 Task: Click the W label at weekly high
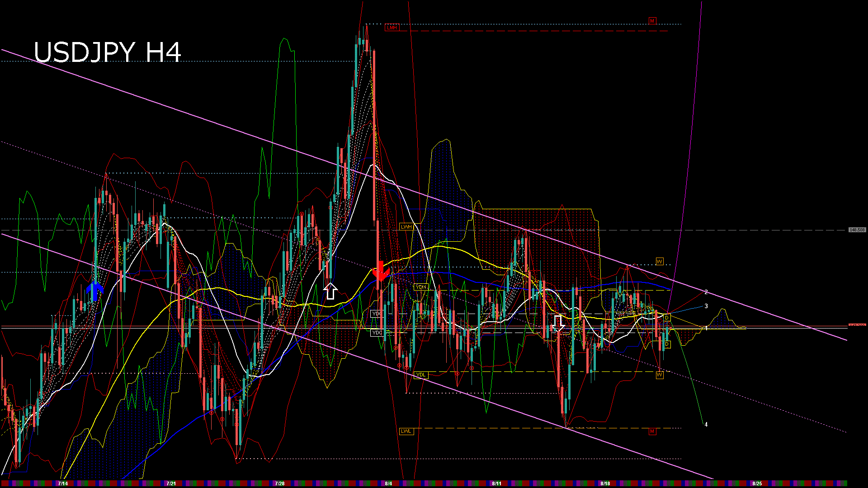point(660,262)
